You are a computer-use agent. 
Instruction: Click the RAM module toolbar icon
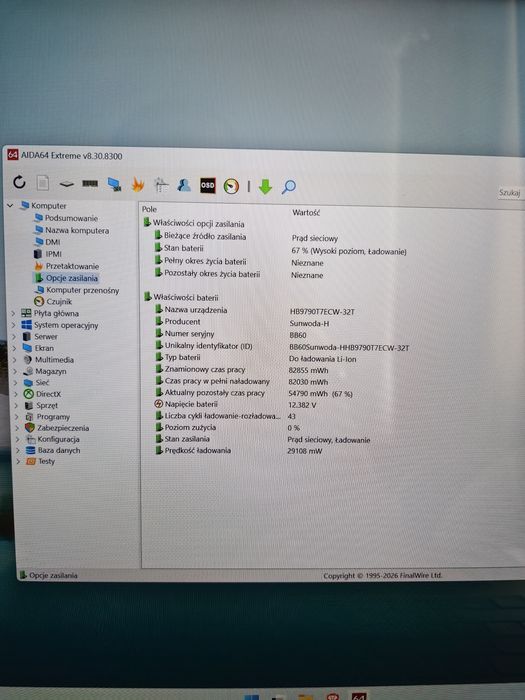click(90, 183)
